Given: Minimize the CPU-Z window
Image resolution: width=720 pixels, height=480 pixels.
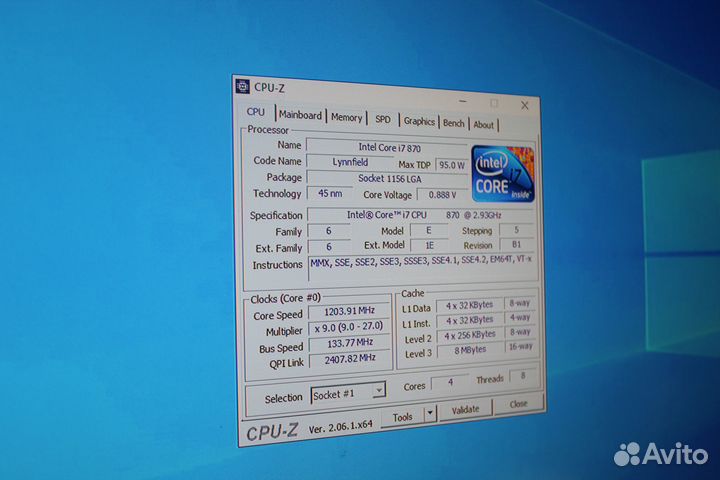Looking at the screenshot, I should [x=463, y=101].
